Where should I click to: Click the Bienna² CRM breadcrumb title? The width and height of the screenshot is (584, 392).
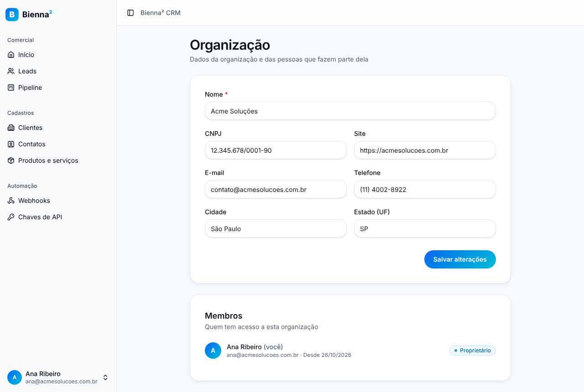(161, 13)
